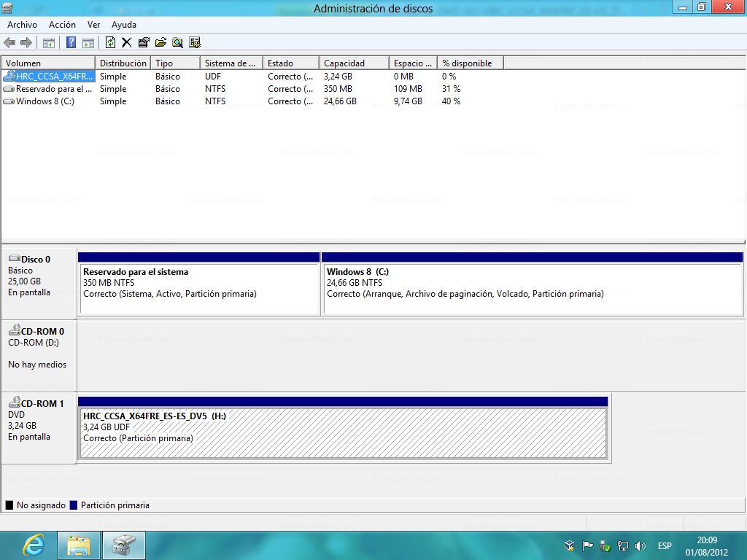Image resolution: width=747 pixels, height=560 pixels.
Task: Click the volume speaker tray icon
Action: coord(640,545)
